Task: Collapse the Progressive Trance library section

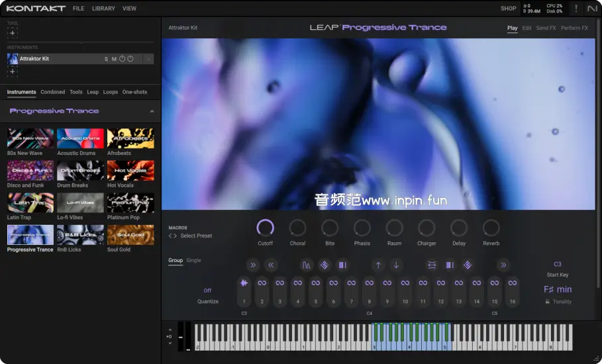Action: [152, 111]
